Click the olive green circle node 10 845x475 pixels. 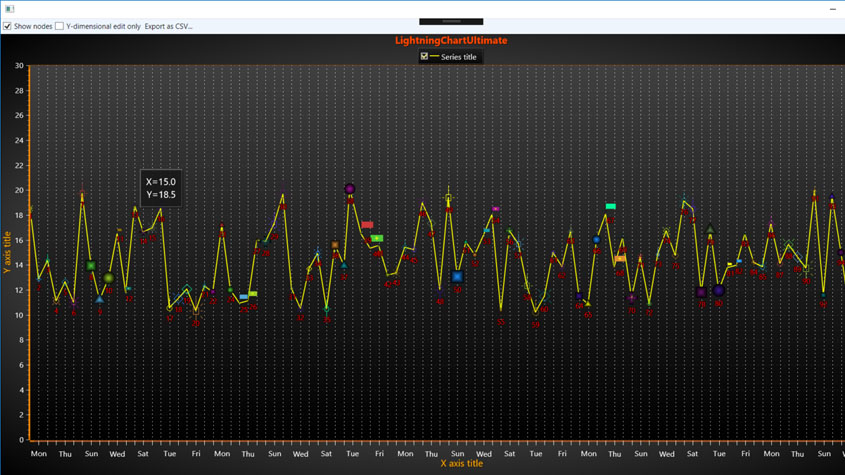point(109,278)
